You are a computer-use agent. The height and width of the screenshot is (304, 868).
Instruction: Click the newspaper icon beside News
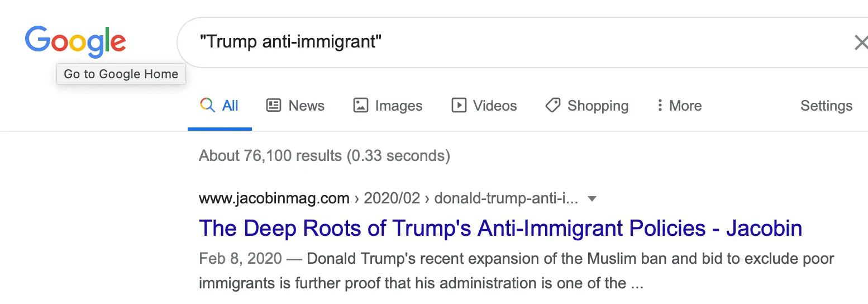[274, 106]
